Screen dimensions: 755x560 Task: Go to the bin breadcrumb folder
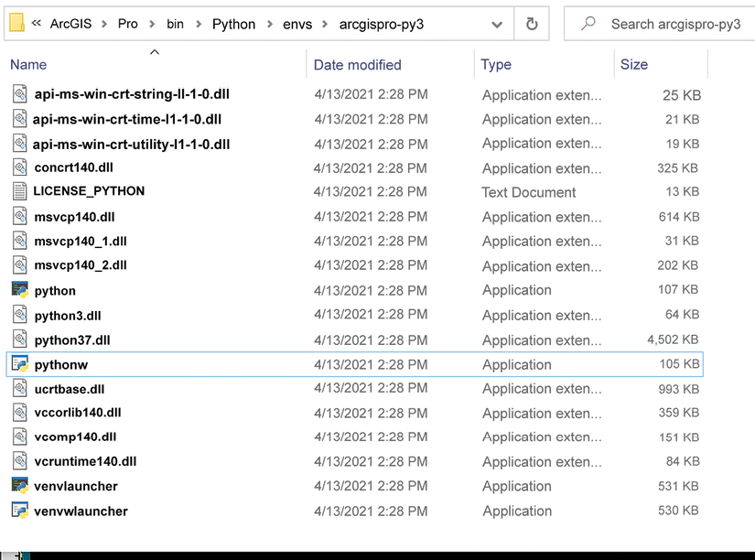click(x=175, y=24)
